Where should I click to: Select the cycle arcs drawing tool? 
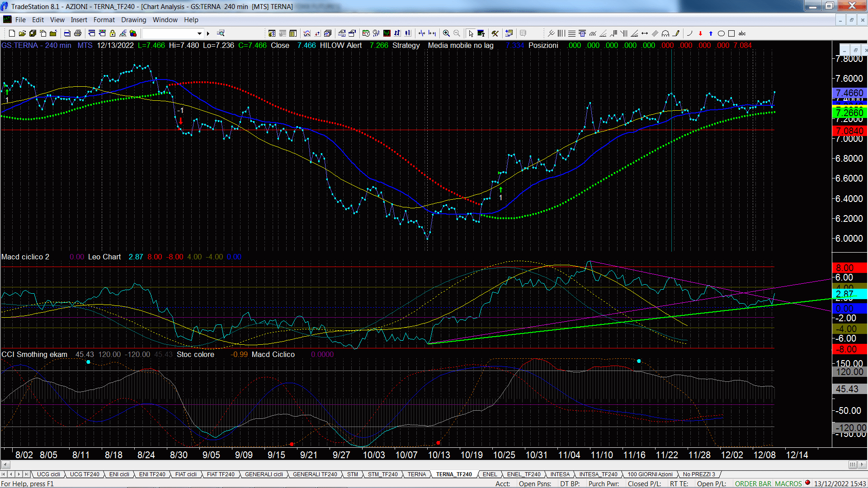click(x=665, y=33)
